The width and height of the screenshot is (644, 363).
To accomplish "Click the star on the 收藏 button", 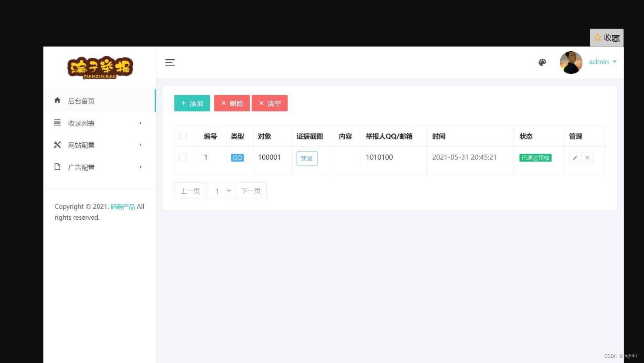I will [598, 37].
